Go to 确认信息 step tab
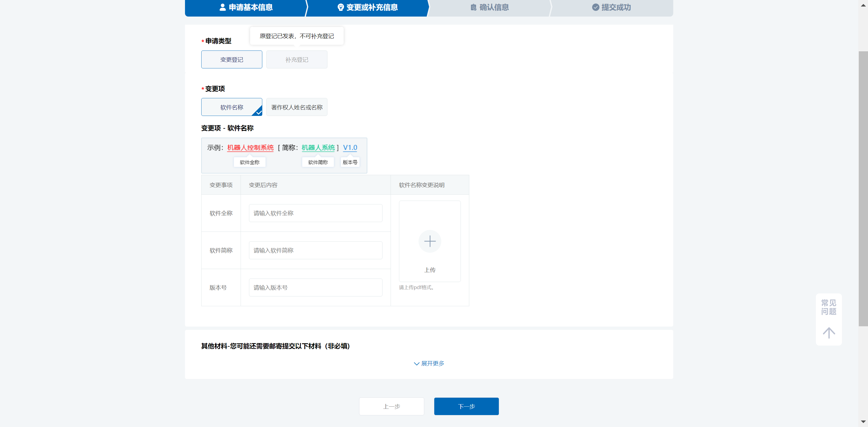Screen dimensions: 868x427 pyautogui.click(x=489, y=7)
